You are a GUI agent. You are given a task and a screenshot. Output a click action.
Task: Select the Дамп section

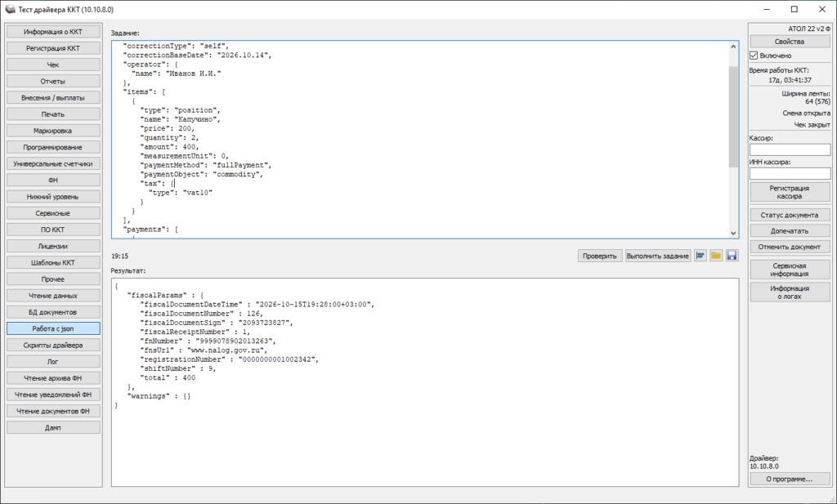point(53,428)
